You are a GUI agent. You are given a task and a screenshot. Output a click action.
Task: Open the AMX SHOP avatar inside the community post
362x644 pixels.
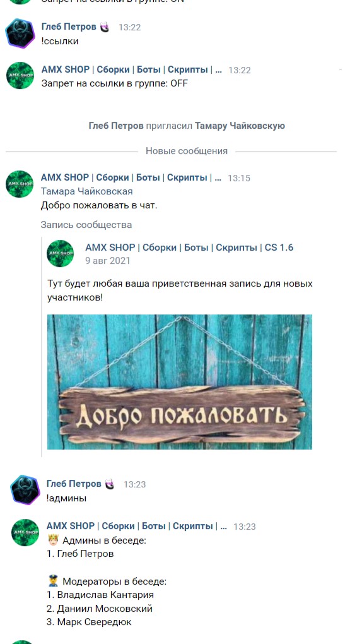coord(61,253)
